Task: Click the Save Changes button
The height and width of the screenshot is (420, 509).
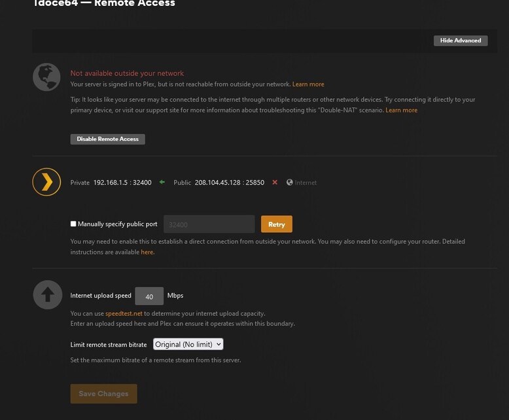Action: point(103,394)
